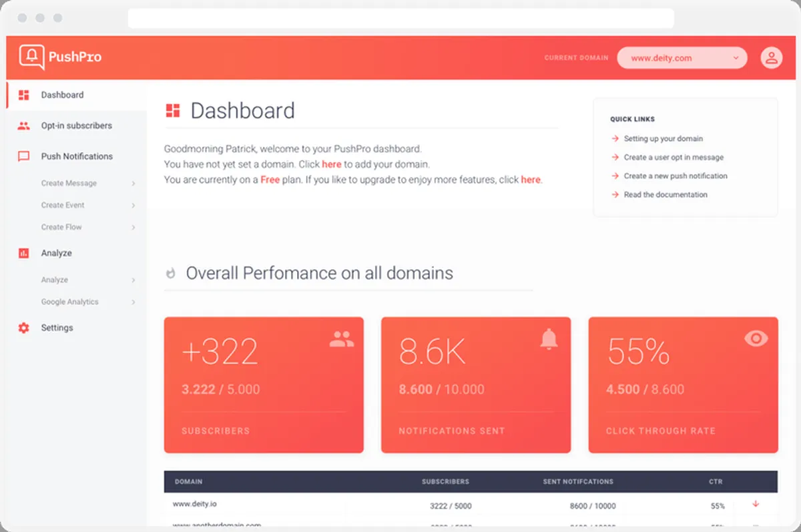Open the user profile avatar icon
801x532 pixels.
pyautogui.click(x=772, y=57)
